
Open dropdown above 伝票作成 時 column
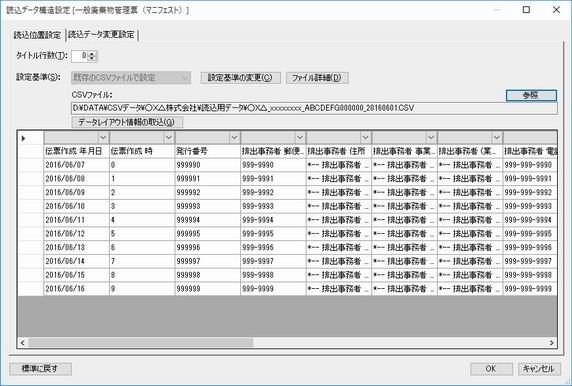coord(169,138)
